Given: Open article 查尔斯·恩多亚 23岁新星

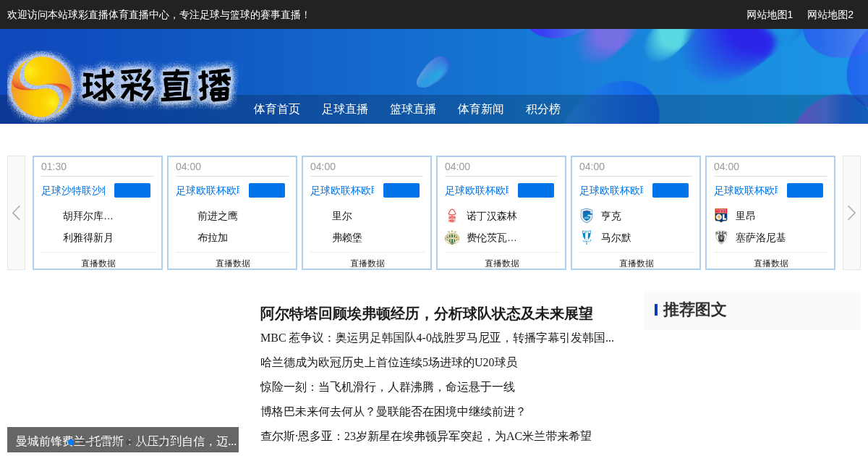Looking at the screenshot, I should tap(426, 436).
